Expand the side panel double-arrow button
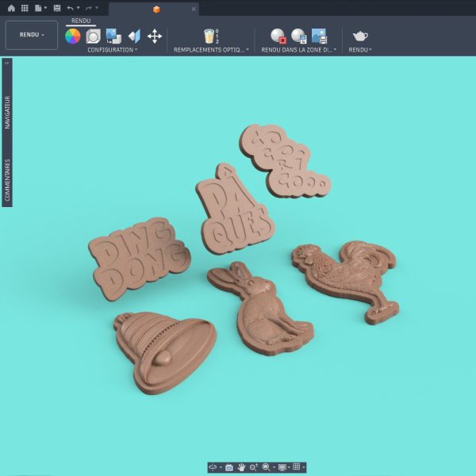This screenshot has height=476, width=476. click(x=6, y=63)
